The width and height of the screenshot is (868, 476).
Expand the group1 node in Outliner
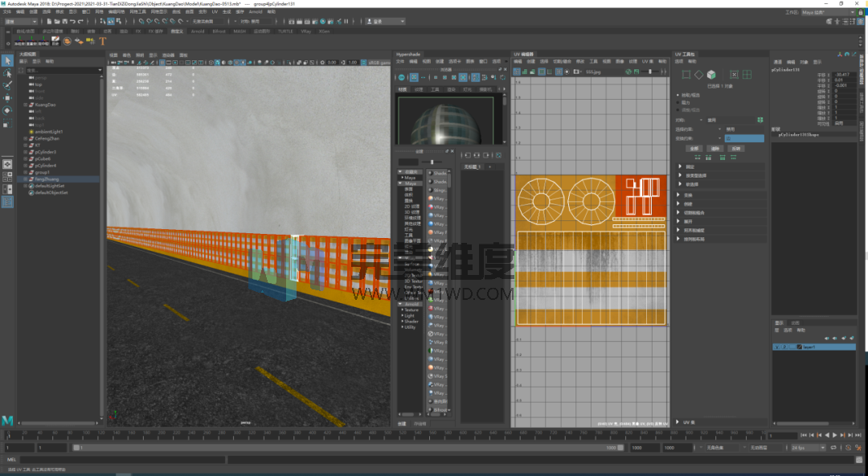[26, 172]
